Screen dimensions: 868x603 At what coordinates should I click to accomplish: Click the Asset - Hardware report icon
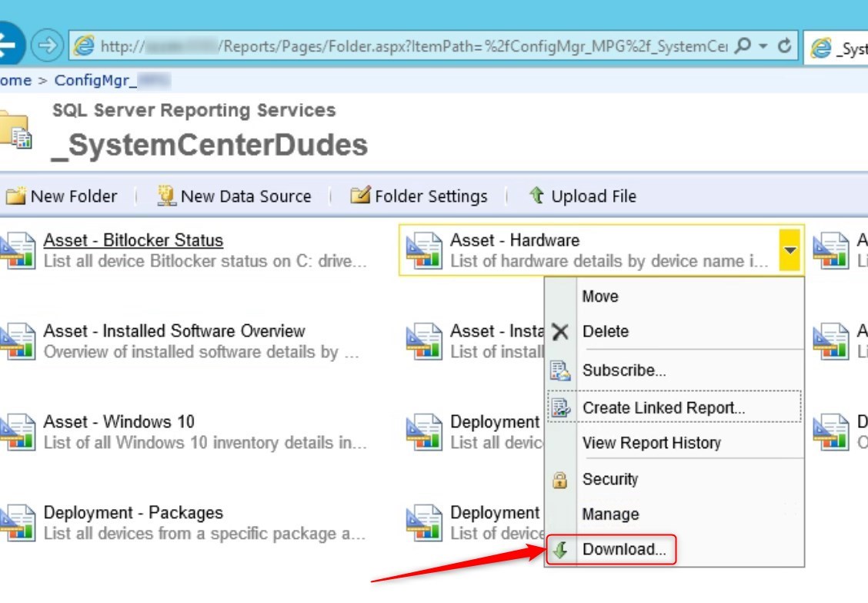pyautogui.click(x=424, y=250)
